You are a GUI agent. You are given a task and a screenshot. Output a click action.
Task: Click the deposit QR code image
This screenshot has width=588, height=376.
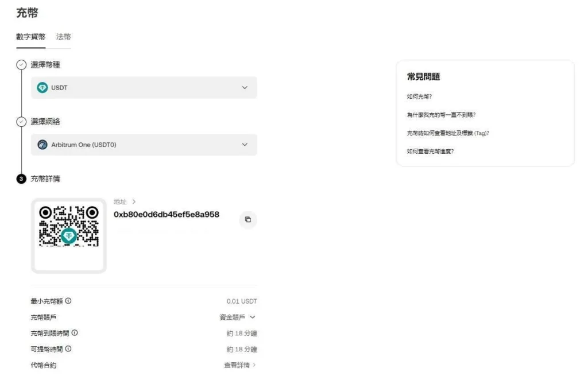[69, 226]
